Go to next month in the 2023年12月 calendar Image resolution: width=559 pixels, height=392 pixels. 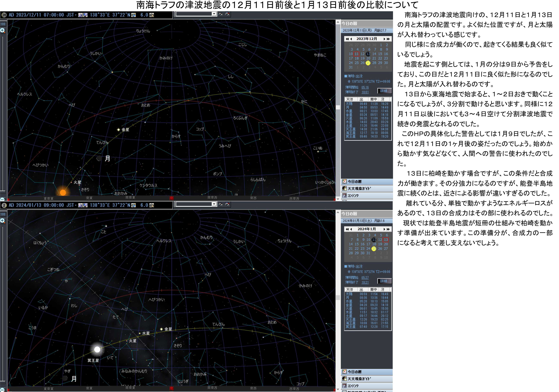pos(384,39)
